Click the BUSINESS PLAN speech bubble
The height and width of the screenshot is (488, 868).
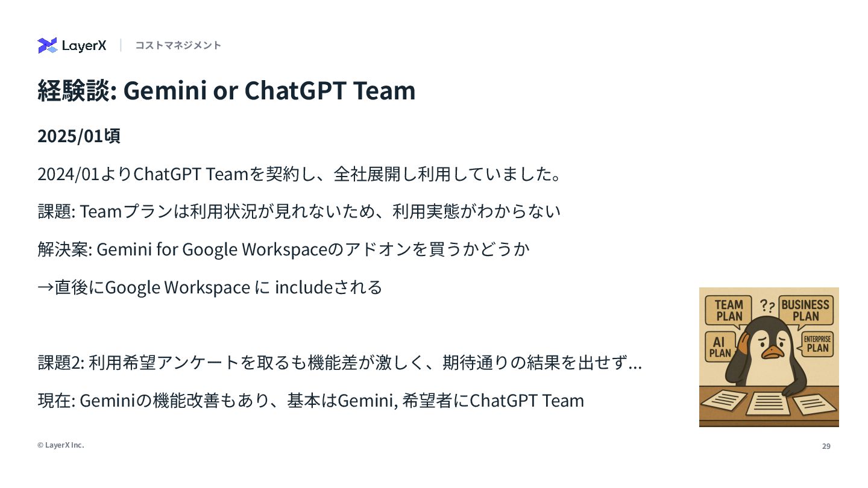(x=806, y=311)
